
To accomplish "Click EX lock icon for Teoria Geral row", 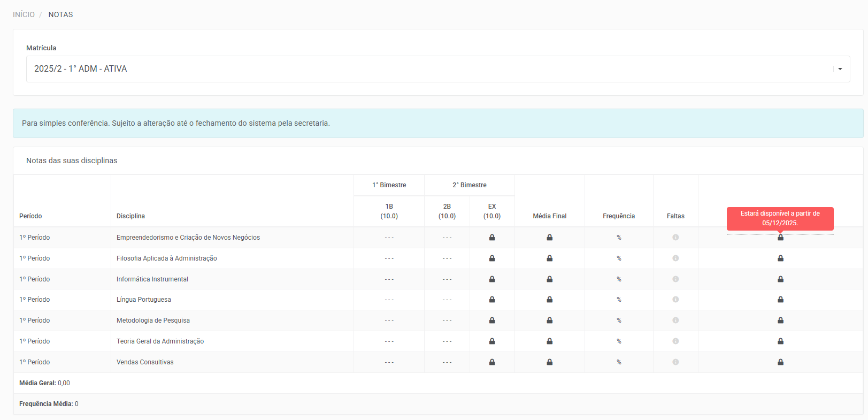I will tap(492, 341).
